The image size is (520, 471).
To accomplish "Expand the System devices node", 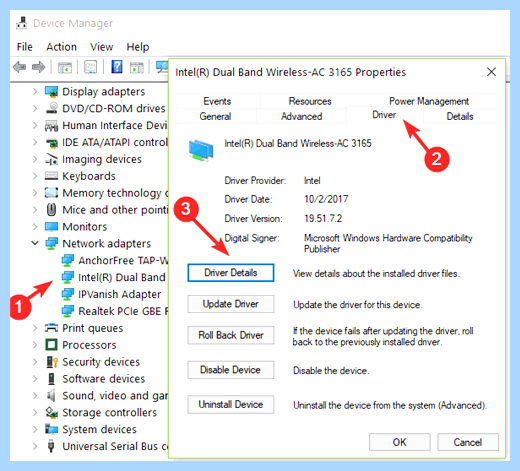I will 35,430.
